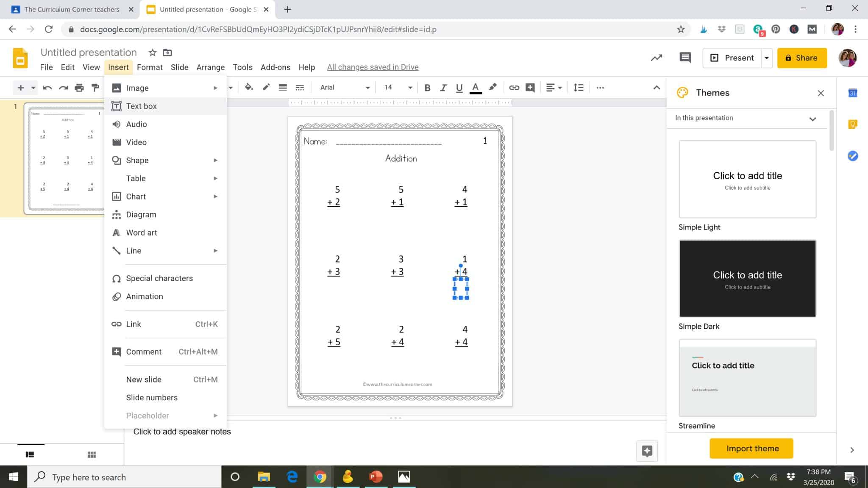Insert a comment via toolbar icon
Screen dimensions: 868x488
(x=530, y=88)
